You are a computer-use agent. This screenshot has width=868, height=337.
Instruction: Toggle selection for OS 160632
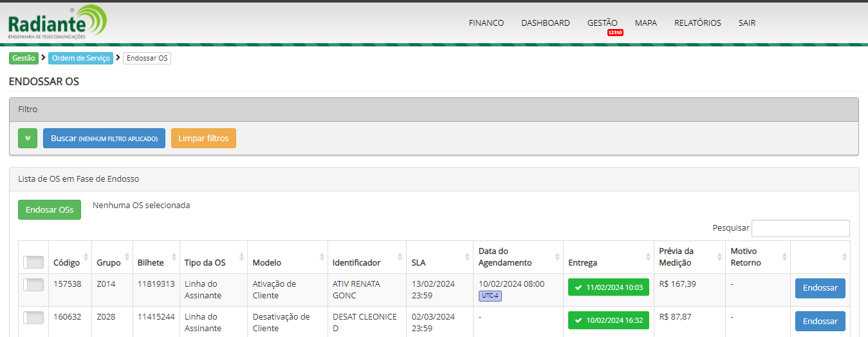(x=33, y=318)
